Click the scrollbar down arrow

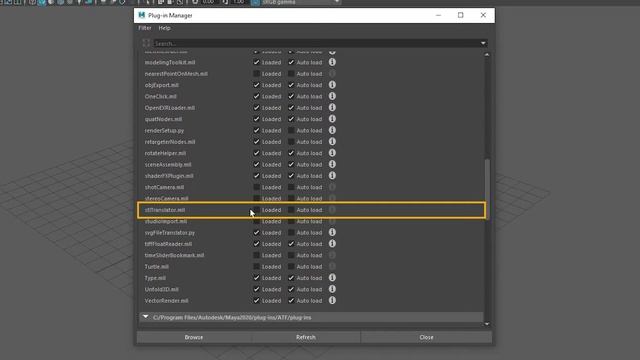pos(487,324)
